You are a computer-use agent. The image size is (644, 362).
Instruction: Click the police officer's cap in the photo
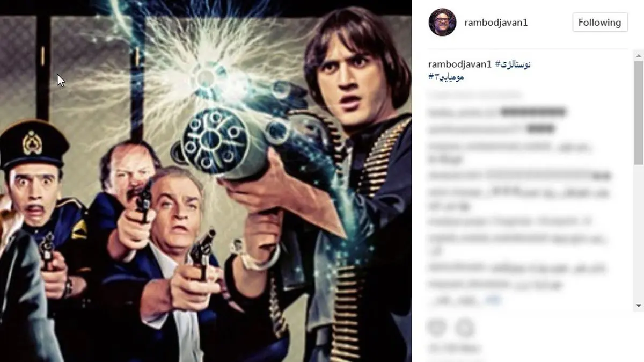[33, 144]
